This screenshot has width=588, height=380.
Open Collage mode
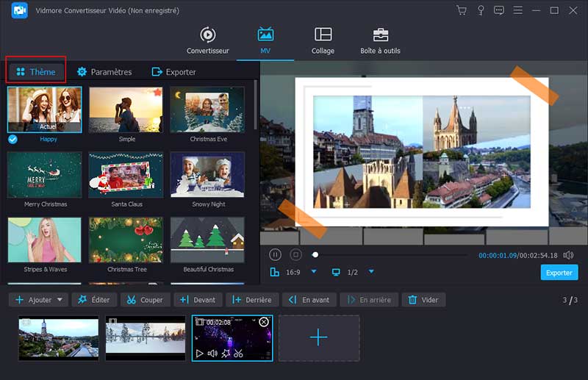click(323, 41)
